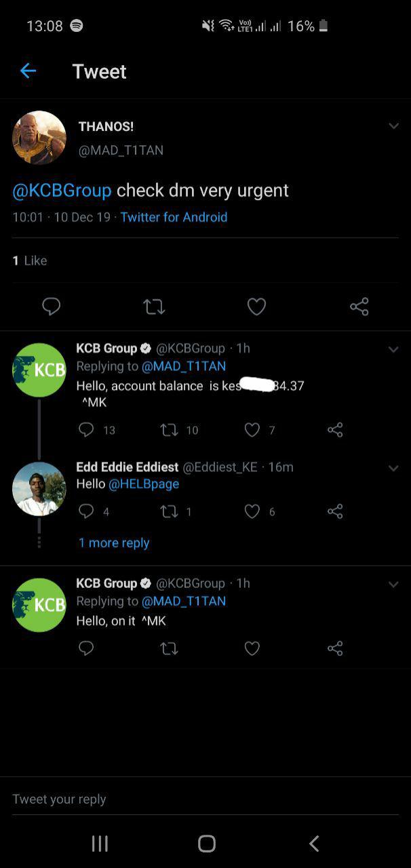This screenshot has width=411, height=868.
Task: Open the @KCBGroup mention link
Action: click(62, 191)
